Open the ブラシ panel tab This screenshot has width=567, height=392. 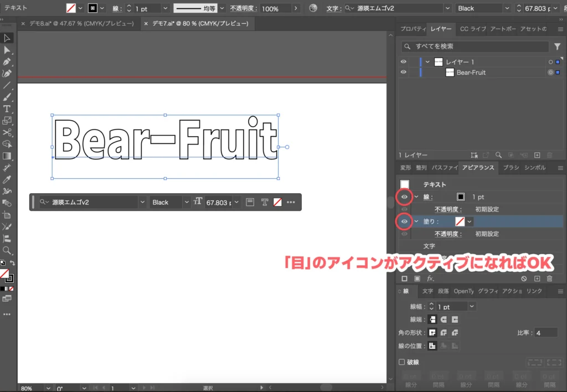click(x=511, y=167)
